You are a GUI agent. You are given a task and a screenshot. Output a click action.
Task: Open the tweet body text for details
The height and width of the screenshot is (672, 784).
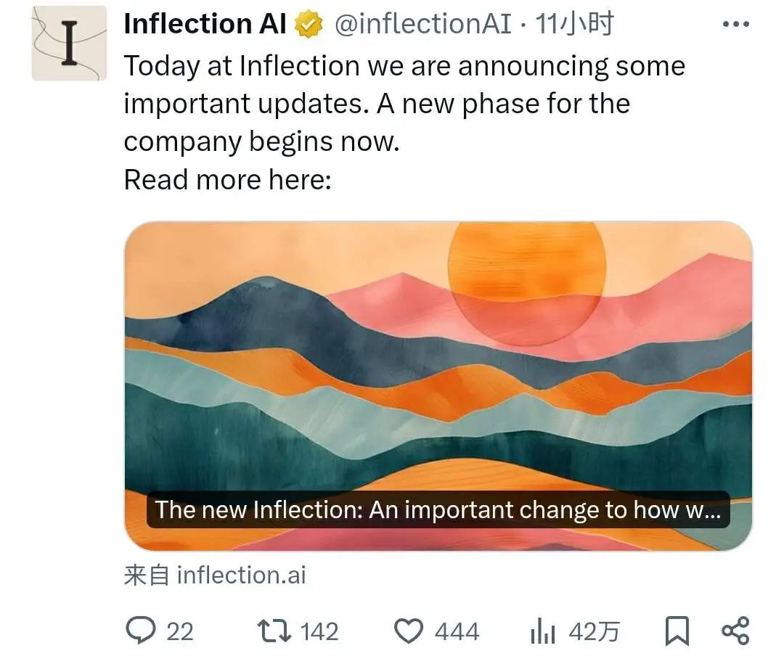coord(404,104)
